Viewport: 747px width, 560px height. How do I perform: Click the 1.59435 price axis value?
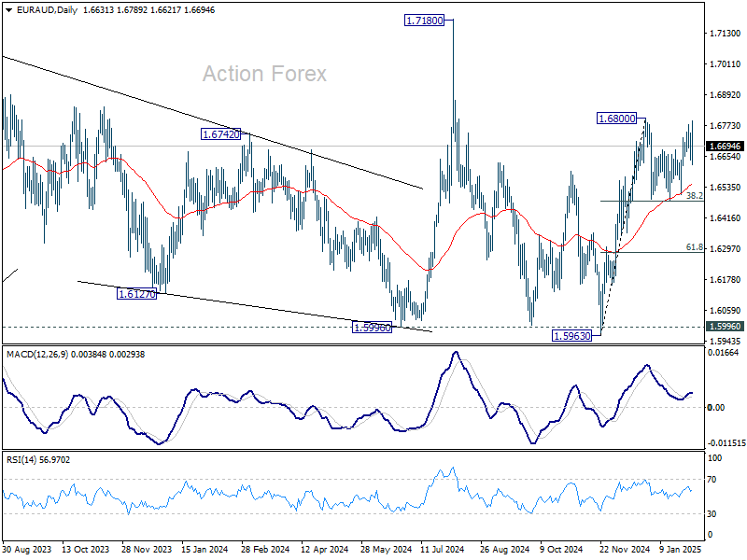(726, 341)
